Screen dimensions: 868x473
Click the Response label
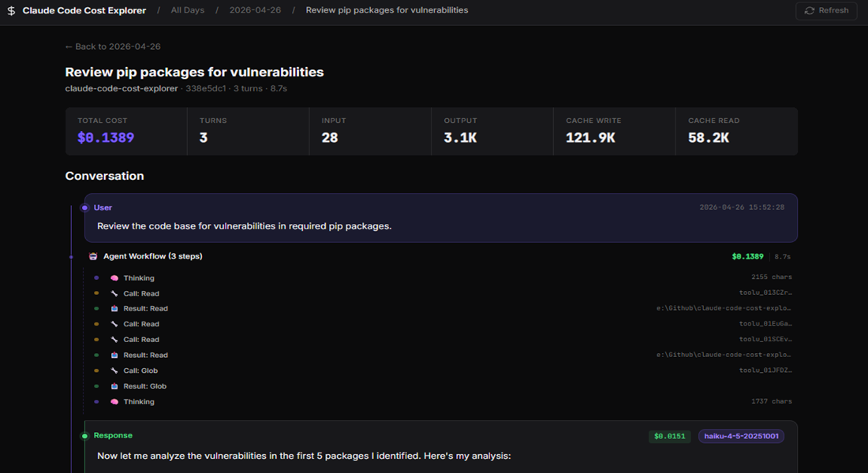tap(113, 435)
